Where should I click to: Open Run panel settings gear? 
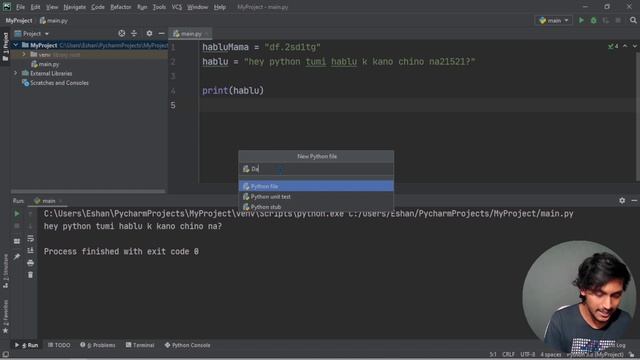click(x=622, y=200)
